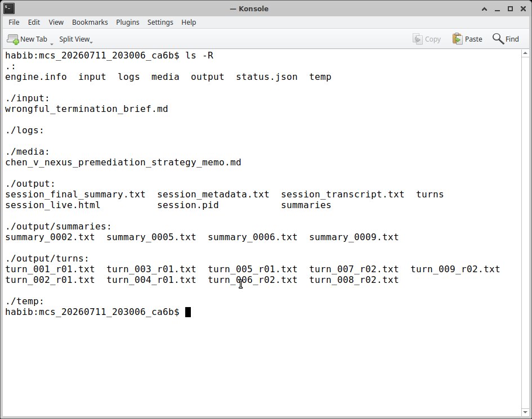Click summary_0009.txt file name
Viewport: 532px width, 419px height.
pos(354,237)
